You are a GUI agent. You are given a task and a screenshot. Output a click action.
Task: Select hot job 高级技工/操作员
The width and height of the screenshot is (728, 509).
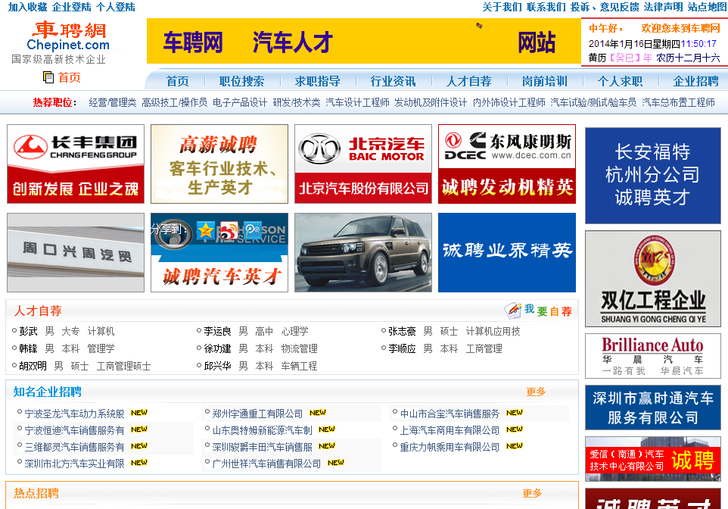click(x=174, y=103)
